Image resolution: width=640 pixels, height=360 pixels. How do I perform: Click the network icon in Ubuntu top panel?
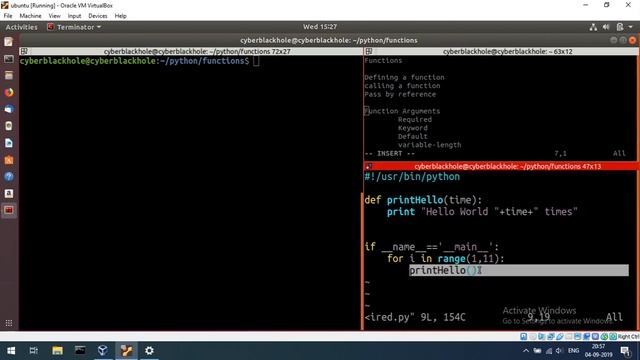(x=593, y=27)
